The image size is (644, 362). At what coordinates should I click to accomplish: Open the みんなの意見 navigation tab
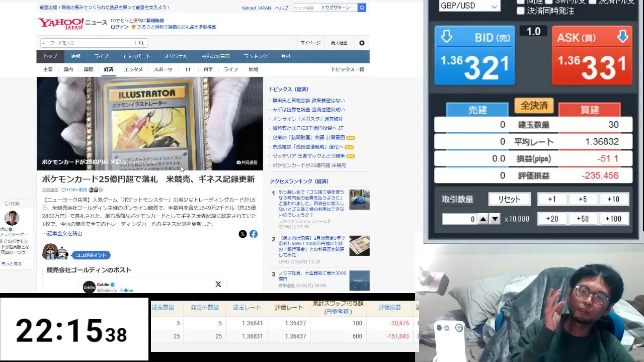[216, 56]
